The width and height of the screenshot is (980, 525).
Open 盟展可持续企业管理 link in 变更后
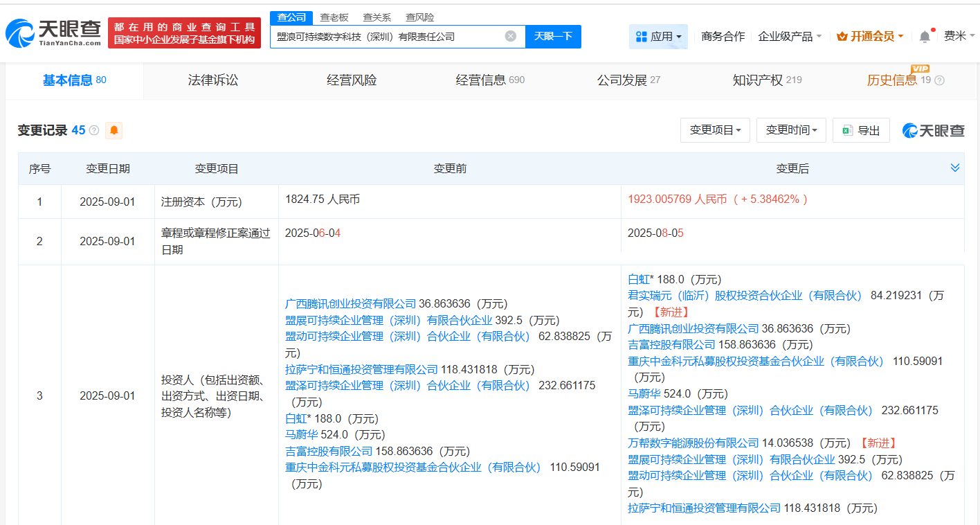pyautogui.click(x=732, y=460)
